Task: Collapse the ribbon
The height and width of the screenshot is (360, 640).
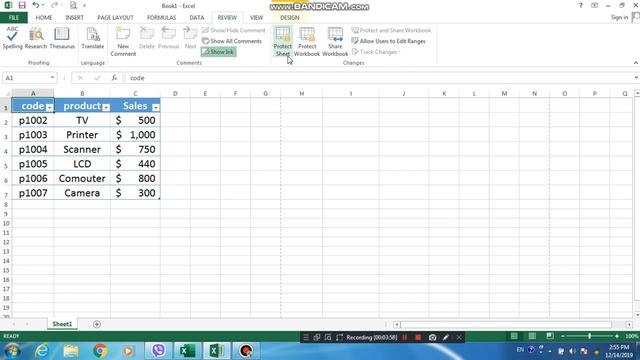Action: [636, 63]
